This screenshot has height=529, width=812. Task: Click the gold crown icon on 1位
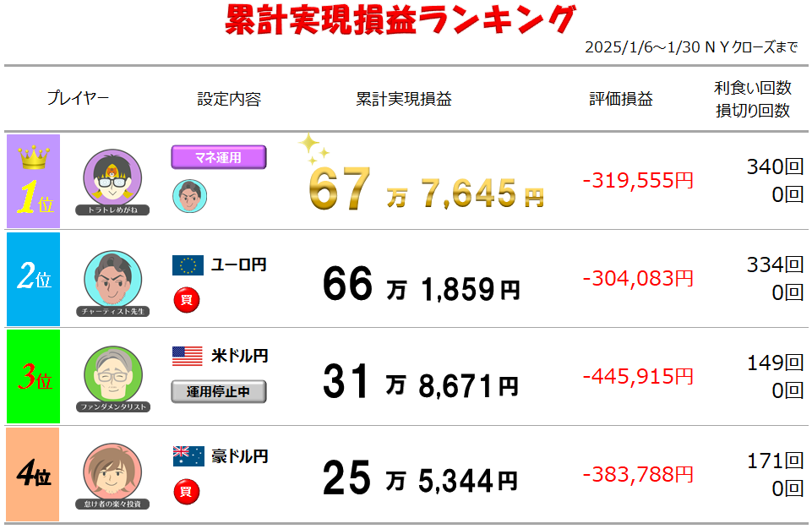33,158
